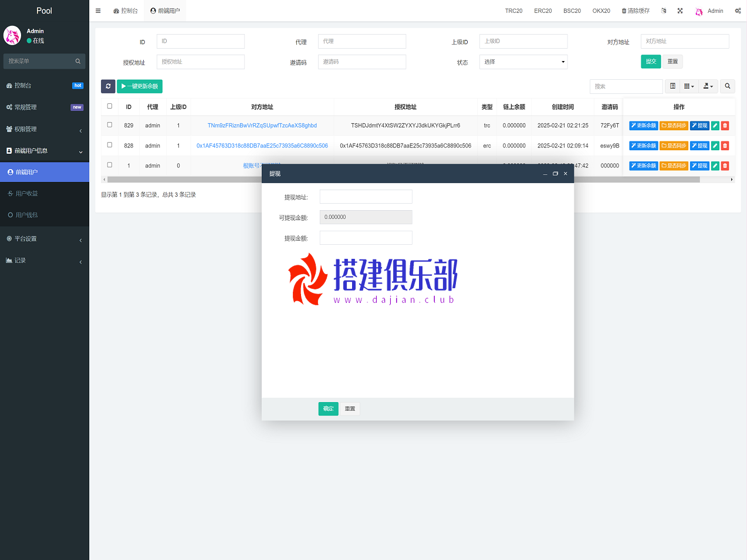The width and height of the screenshot is (747, 560).
Task: Click the Admin profile picture in the sidebar
Action: point(12,36)
